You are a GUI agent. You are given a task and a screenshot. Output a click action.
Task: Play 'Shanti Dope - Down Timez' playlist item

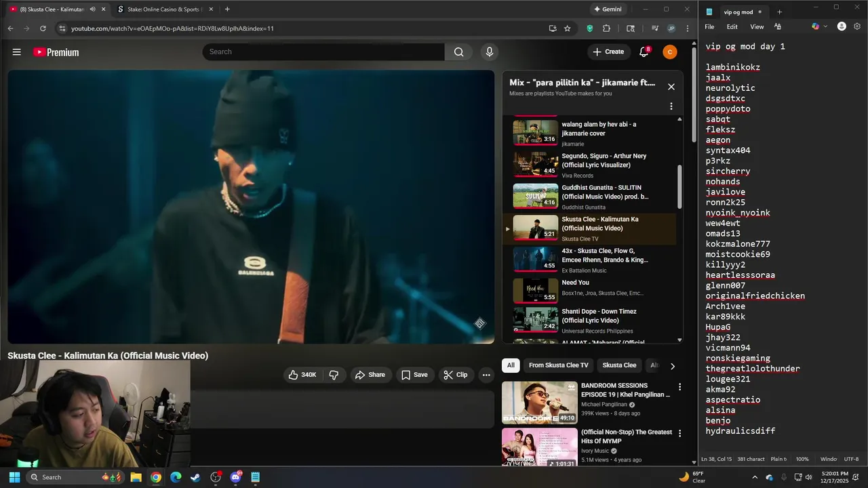590,321
